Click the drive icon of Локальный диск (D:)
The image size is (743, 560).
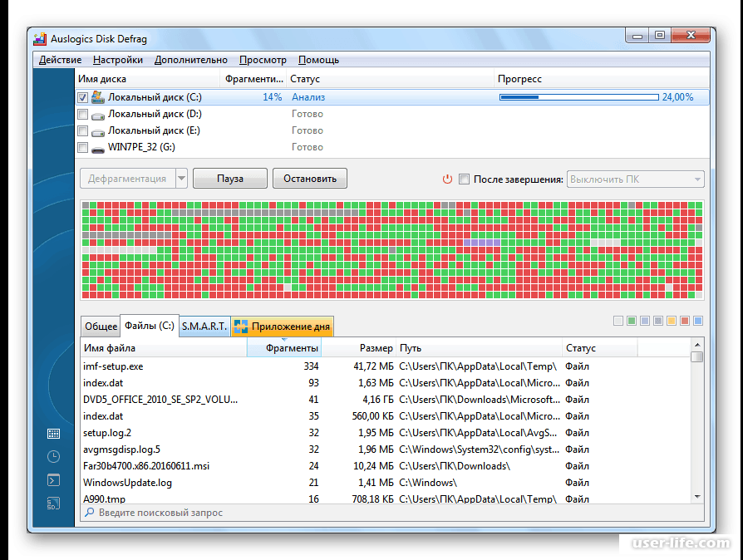98,115
